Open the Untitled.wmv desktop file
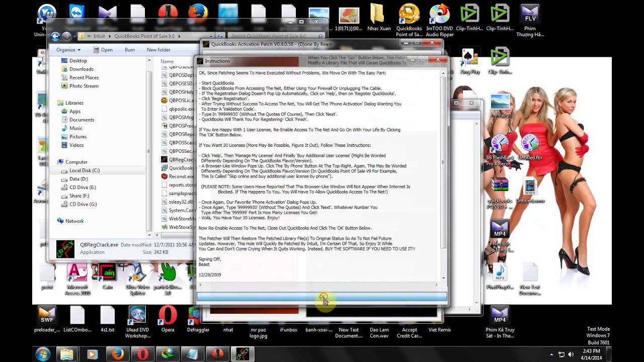The image size is (644, 362). pyautogui.click(x=530, y=190)
